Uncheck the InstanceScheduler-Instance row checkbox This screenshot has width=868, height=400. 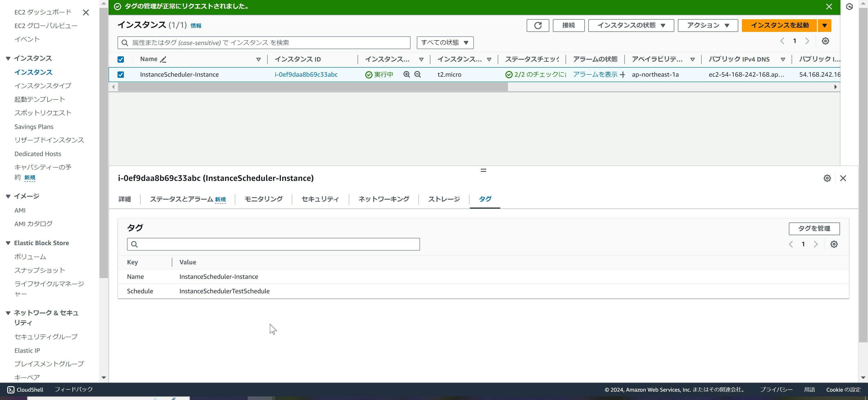tap(121, 74)
